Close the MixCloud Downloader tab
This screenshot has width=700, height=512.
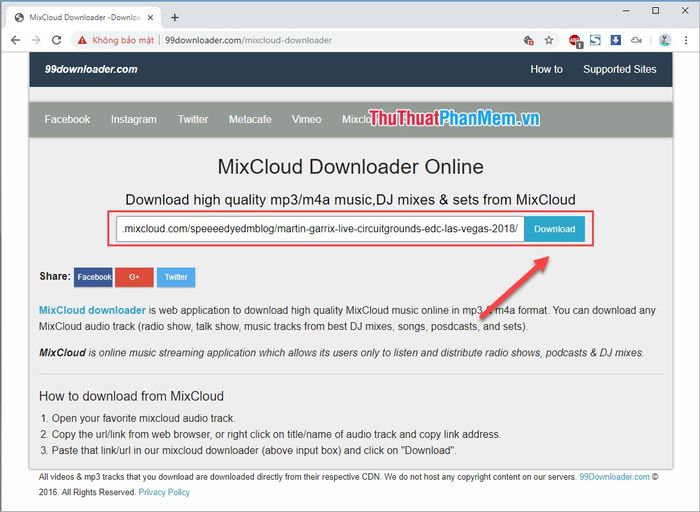click(150, 17)
